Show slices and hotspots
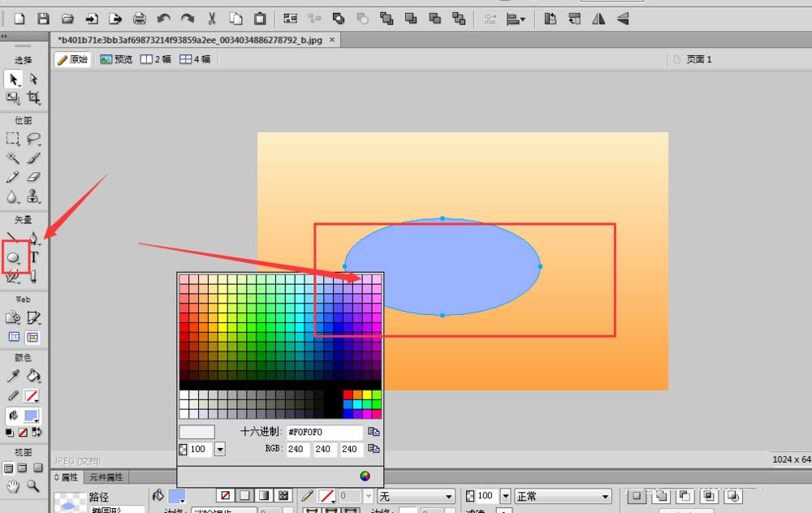The image size is (812, 513). click(32, 338)
